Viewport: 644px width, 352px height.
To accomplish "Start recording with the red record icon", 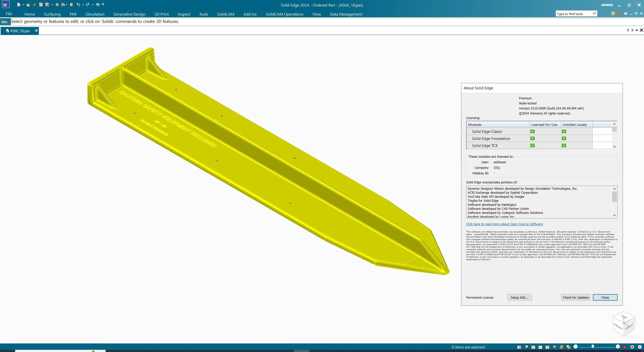I will pos(632,347).
